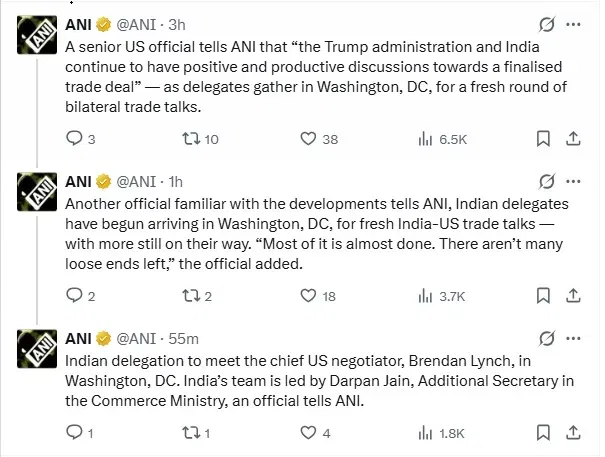Share the 1h ANI tweet

coord(574,296)
